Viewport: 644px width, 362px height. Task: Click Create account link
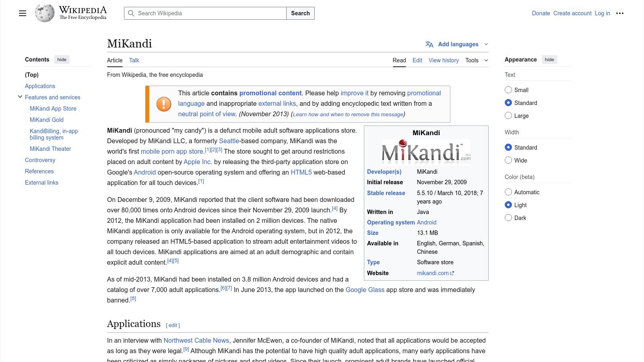pyautogui.click(x=572, y=13)
